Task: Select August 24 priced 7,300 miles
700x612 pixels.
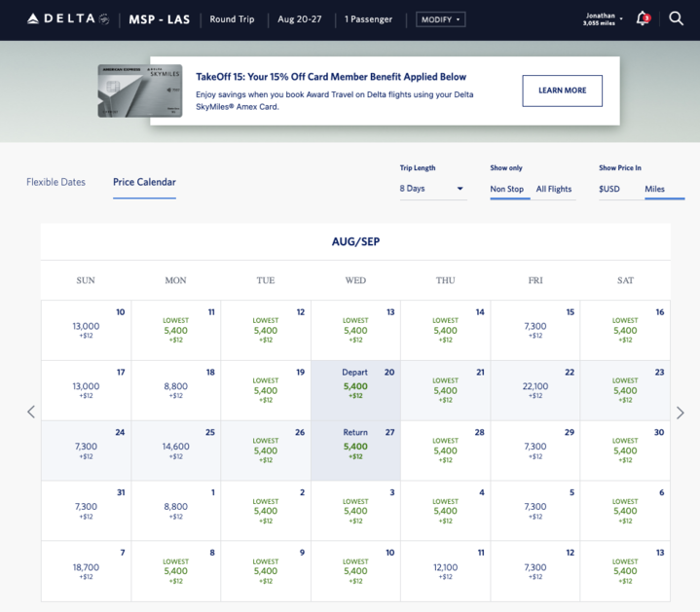Action: pyautogui.click(x=86, y=450)
